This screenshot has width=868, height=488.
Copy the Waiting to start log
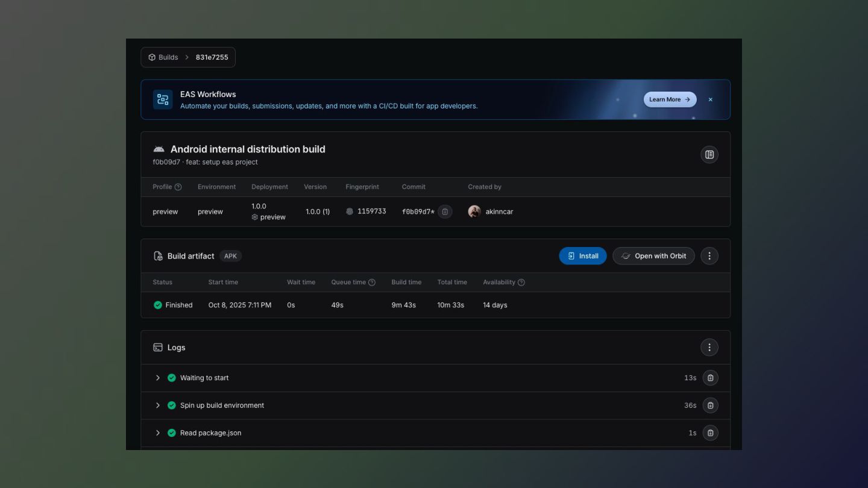(x=710, y=378)
